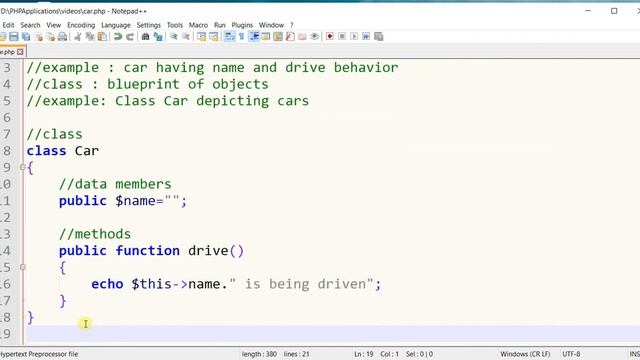
Task: Toggle the Indent guide toolbar button
Action: [x=254, y=37]
